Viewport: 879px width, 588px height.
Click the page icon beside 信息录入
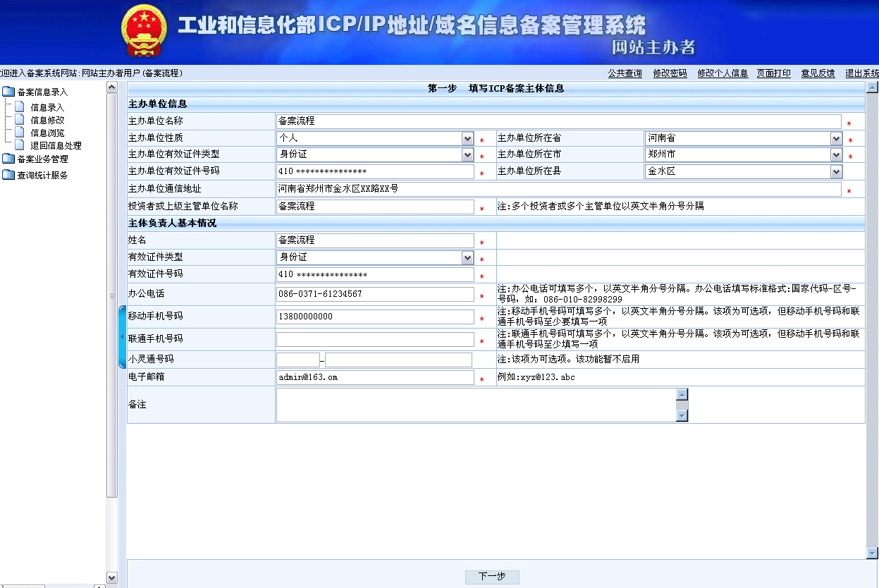click(x=19, y=107)
